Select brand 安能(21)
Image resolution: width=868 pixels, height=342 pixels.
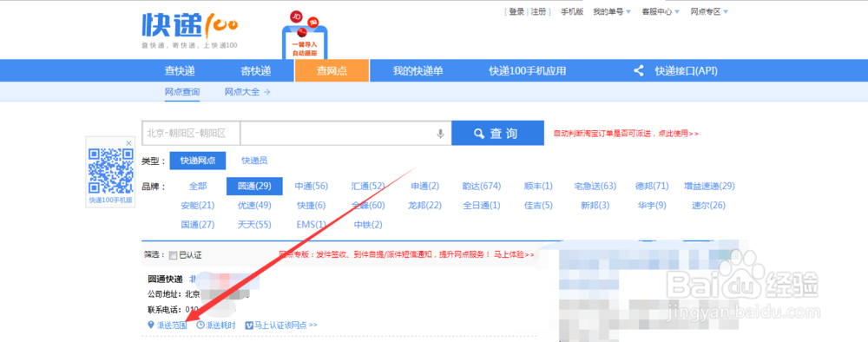[x=198, y=206]
